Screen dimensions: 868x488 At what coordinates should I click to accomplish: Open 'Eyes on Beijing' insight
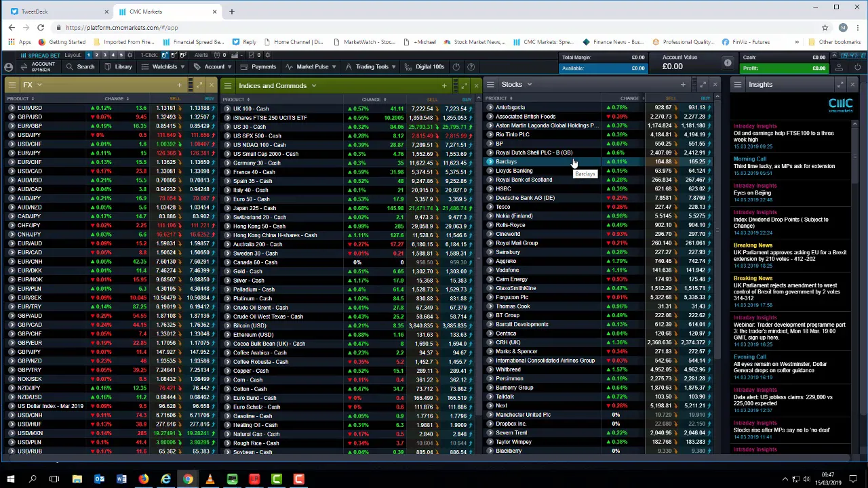(x=752, y=192)
